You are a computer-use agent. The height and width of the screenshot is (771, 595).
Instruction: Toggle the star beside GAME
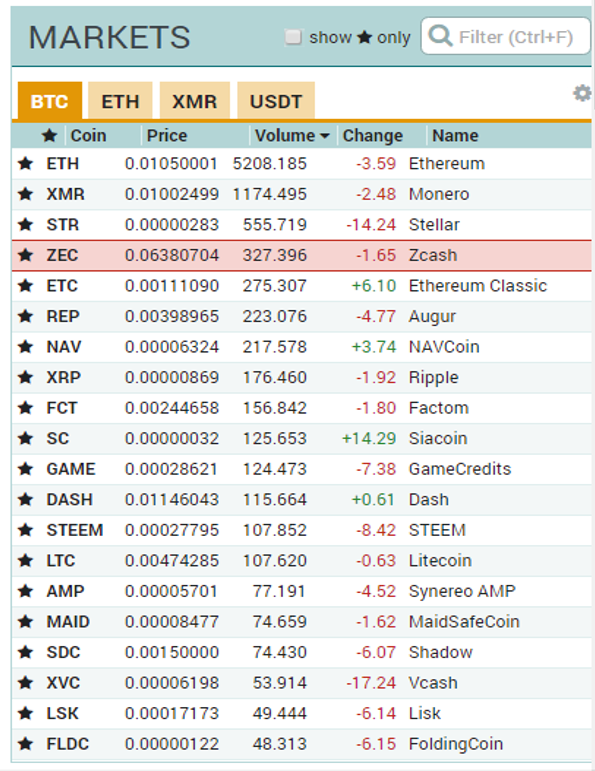click(26, 469)
